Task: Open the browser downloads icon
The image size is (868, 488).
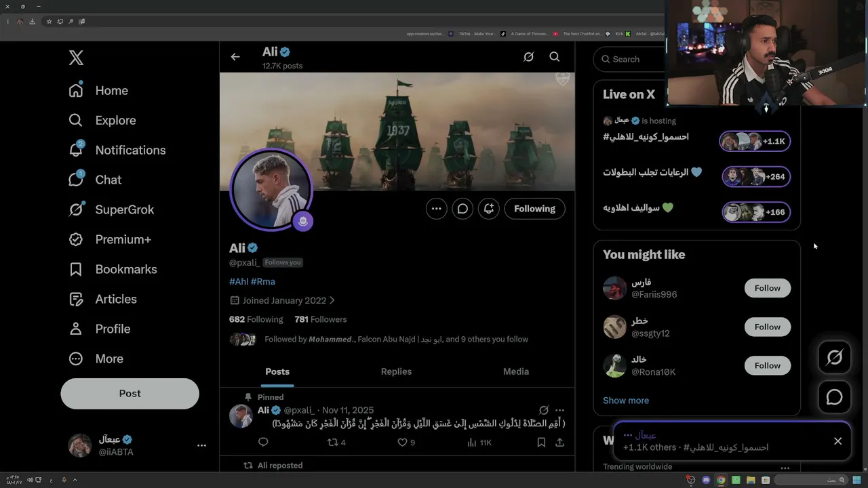Action: pos(32,22)
